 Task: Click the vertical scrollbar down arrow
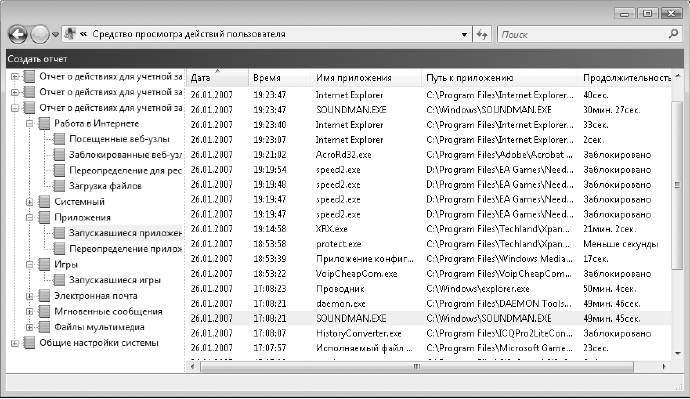[677, 353]
